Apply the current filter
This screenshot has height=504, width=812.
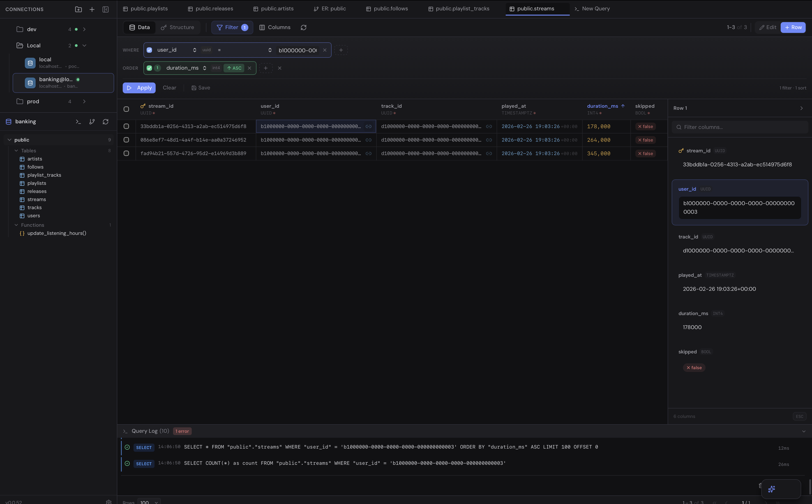click(139, 88)
